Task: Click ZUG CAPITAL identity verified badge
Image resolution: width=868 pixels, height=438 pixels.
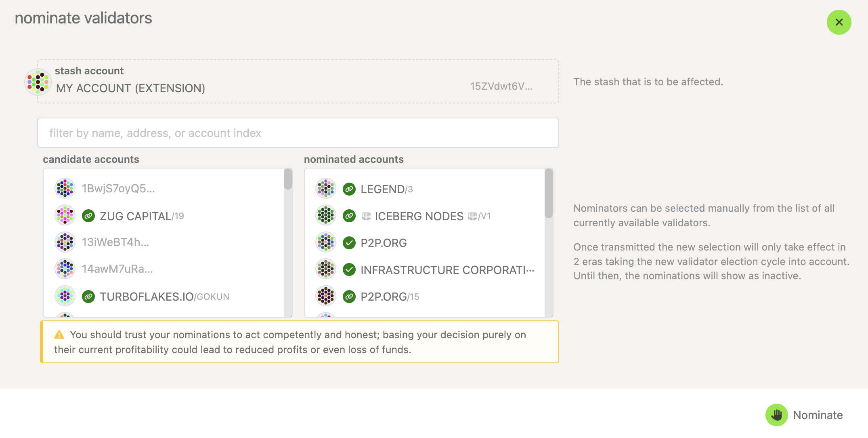Action: [88, 216]
